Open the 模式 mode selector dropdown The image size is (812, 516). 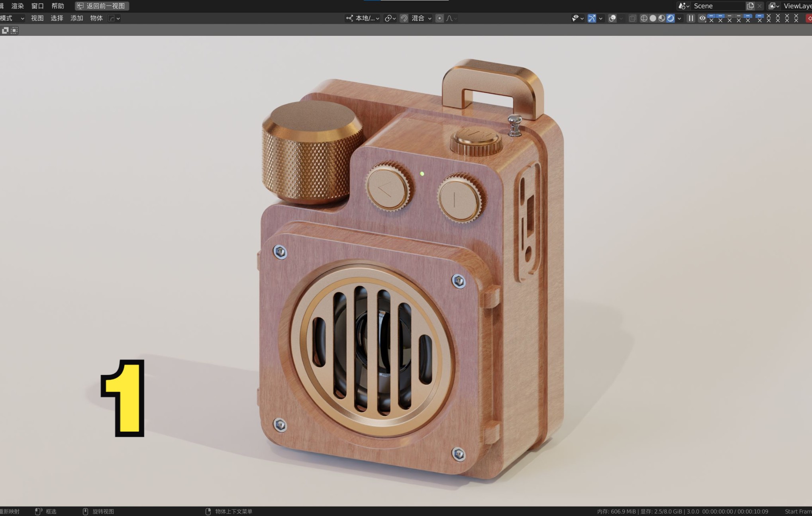pyautogui.click(x=12, y=18)
